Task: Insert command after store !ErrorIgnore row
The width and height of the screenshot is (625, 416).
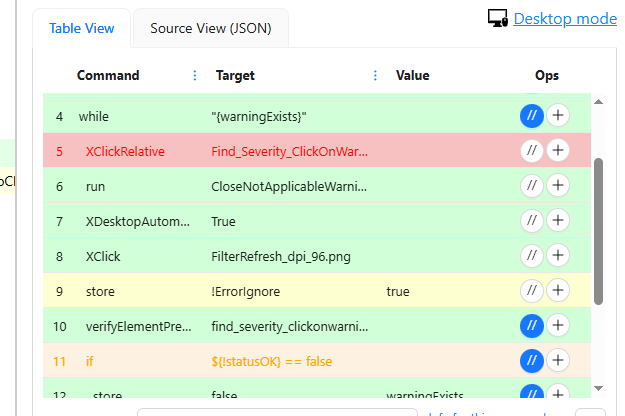Action: [558, 291]
